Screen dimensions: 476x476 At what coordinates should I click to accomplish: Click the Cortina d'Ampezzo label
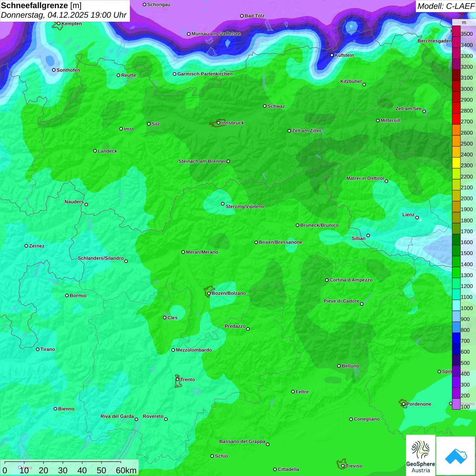351,280
